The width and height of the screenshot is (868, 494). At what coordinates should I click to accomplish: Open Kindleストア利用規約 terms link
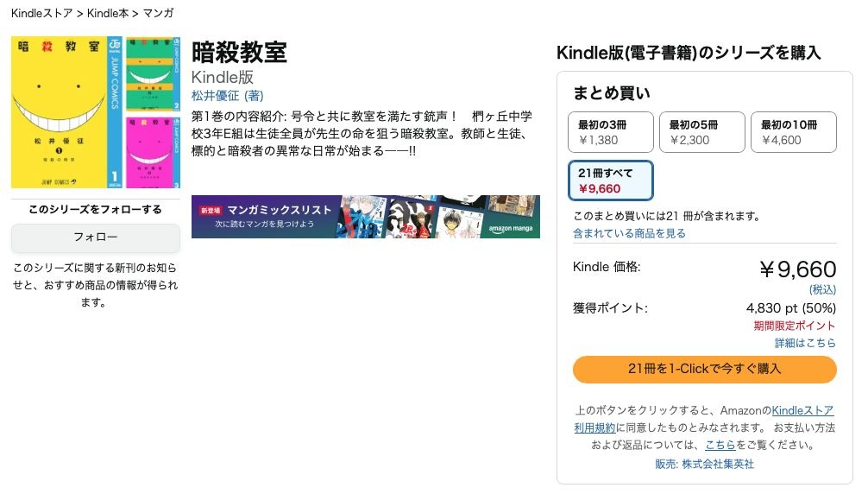(802, 410)
